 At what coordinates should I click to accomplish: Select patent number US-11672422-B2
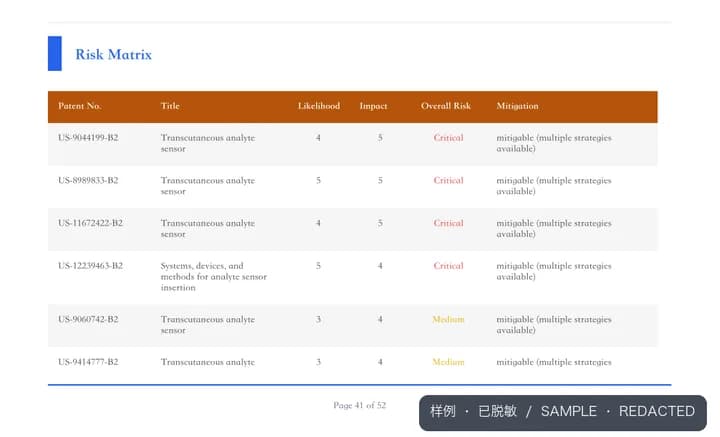tap(90, 223)
